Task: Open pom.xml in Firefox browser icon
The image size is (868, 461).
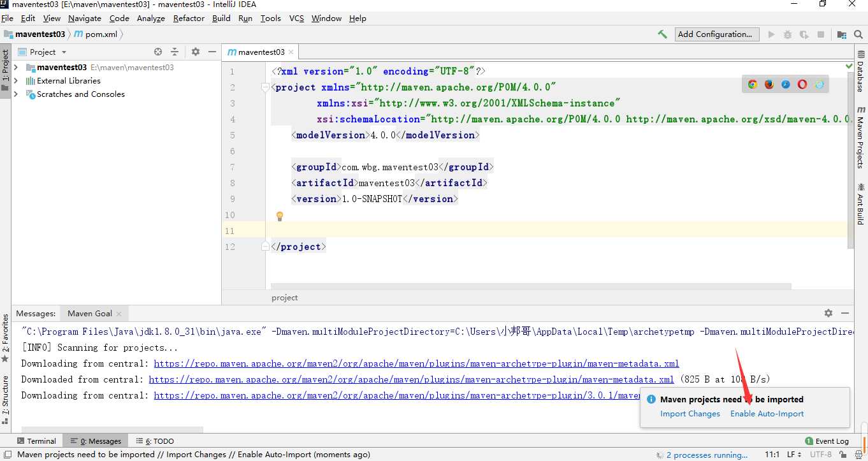Action: (769, 84)
